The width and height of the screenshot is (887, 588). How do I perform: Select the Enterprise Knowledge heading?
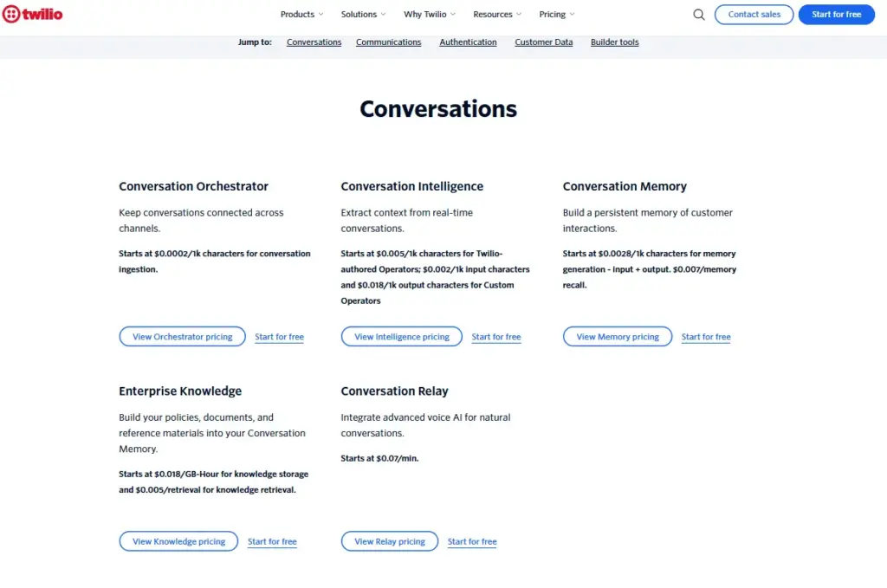[180, 391]
